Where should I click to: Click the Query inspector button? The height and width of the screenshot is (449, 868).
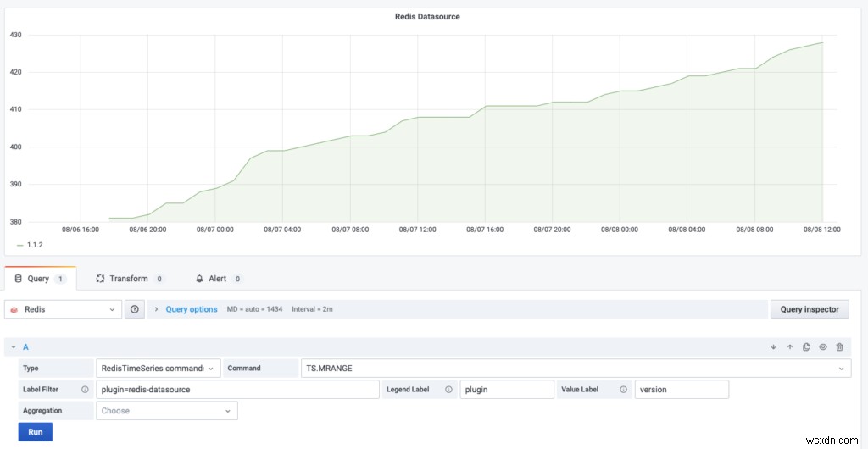pos(810,310)
